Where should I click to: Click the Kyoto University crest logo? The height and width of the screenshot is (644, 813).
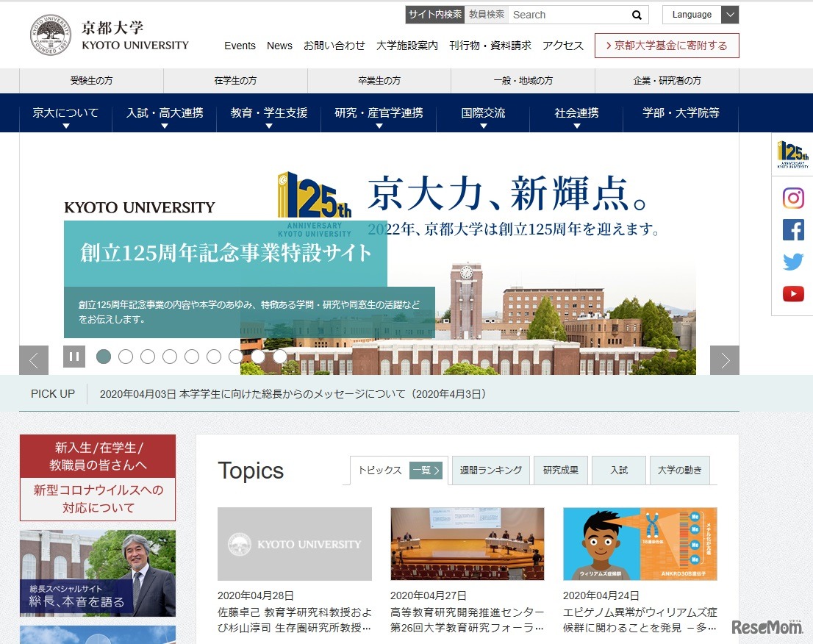point(49,34)
